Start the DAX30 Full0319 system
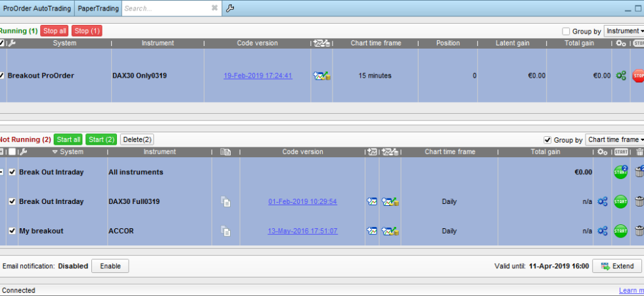 click(620, 201)
